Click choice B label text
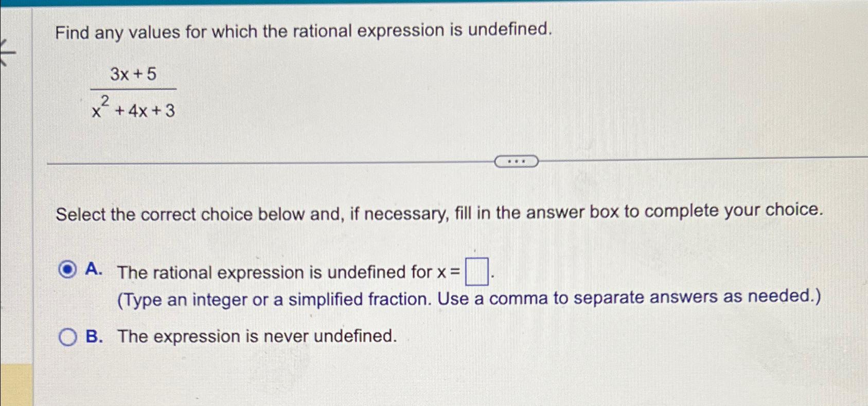 pyautogui.click(x=256, y=337)
